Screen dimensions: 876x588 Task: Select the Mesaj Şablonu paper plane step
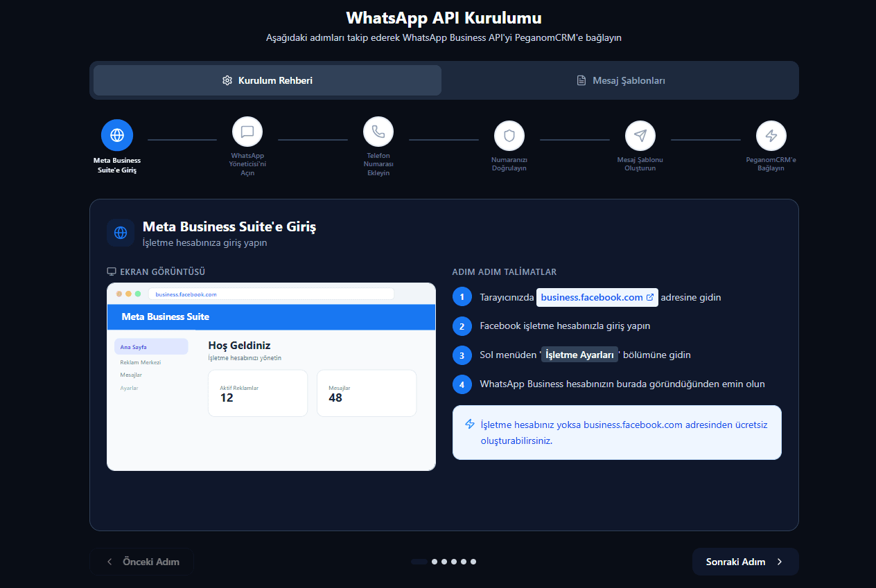(640, 136)
